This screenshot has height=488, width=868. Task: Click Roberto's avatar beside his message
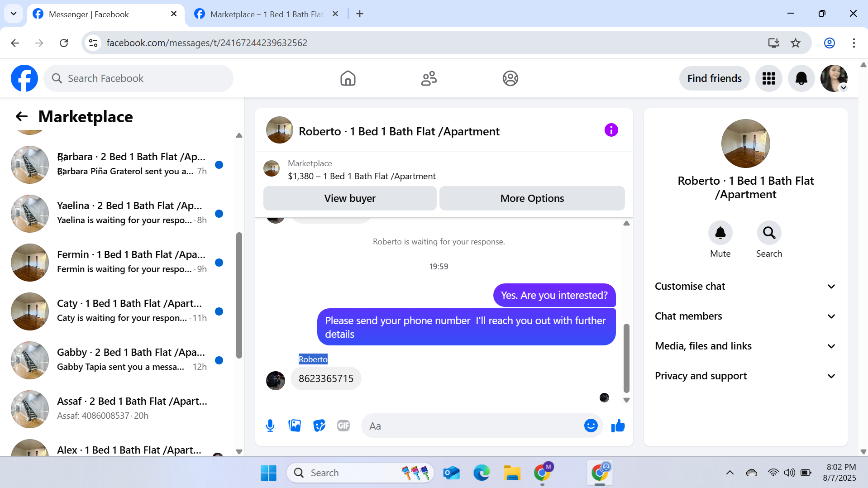(x=275, y=380)
